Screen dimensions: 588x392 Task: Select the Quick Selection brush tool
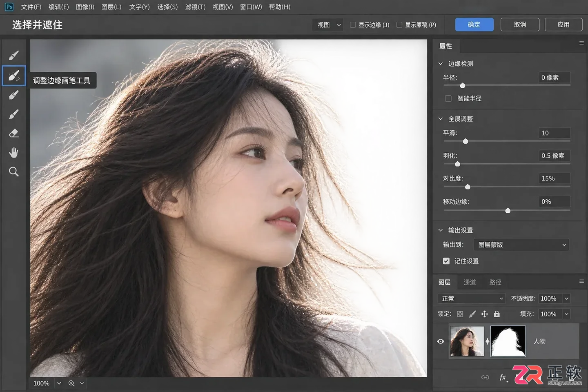(x=14, y=55)
